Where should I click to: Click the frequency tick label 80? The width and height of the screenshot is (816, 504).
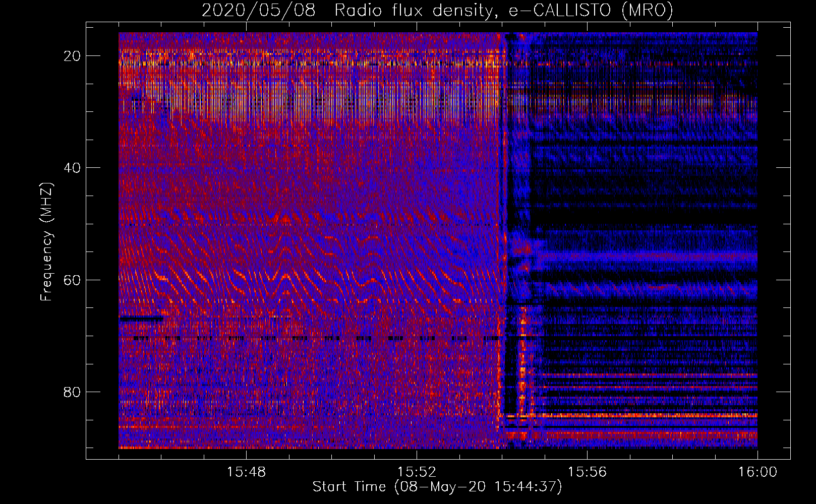coord(73,392)
